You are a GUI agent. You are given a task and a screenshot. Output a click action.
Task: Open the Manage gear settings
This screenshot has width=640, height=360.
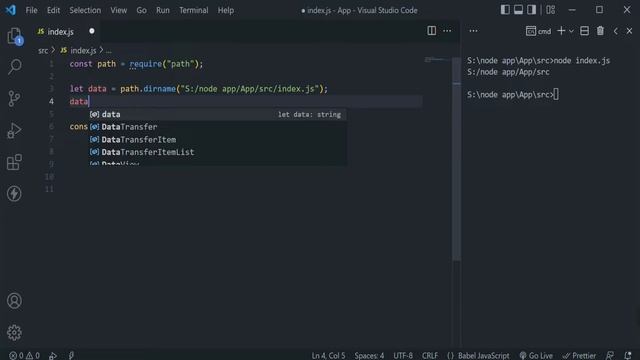[14, 333]
